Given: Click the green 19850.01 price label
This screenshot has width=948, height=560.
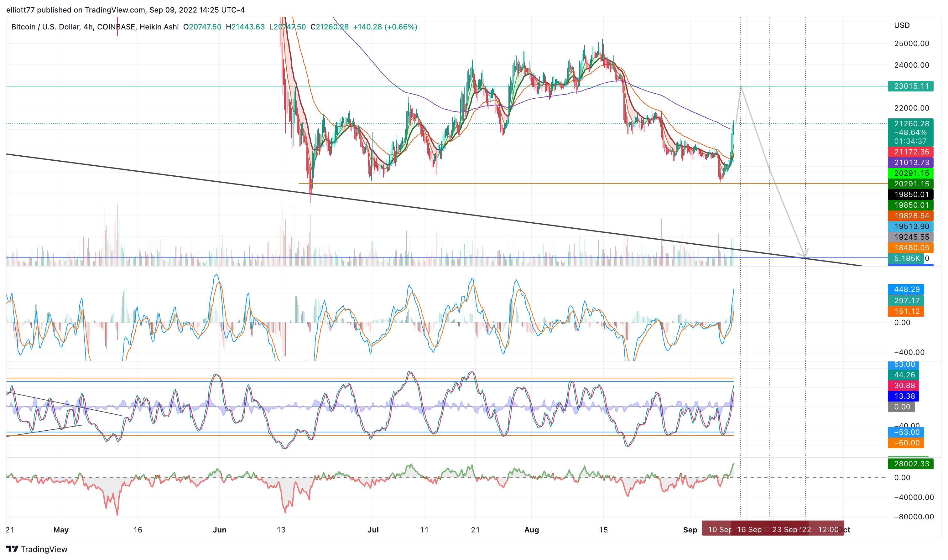Looking at the screenshot, I should point(910,205).
